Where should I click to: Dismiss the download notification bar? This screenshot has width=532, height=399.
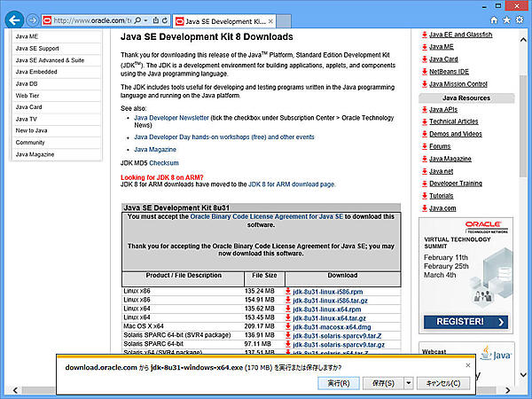click(x=467, y=365)
